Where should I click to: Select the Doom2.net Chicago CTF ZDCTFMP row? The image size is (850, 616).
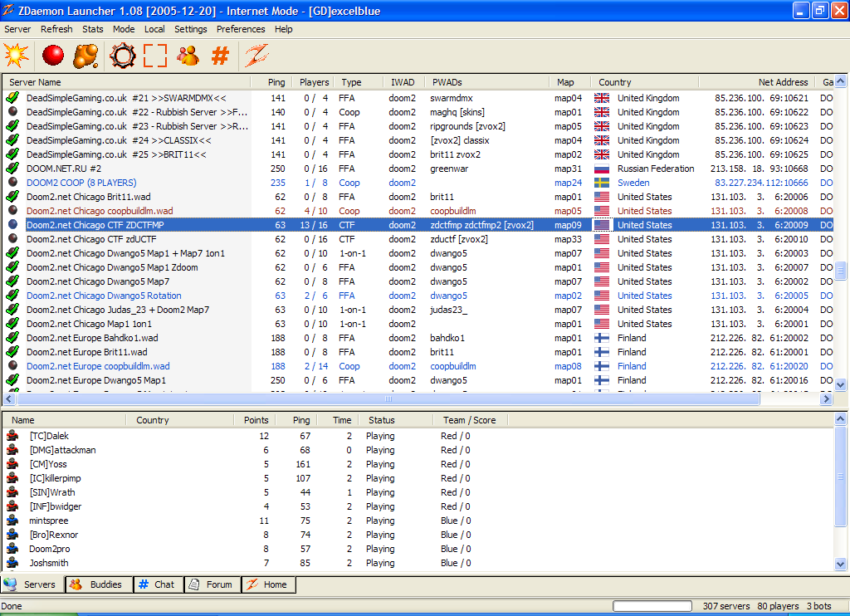418,225
